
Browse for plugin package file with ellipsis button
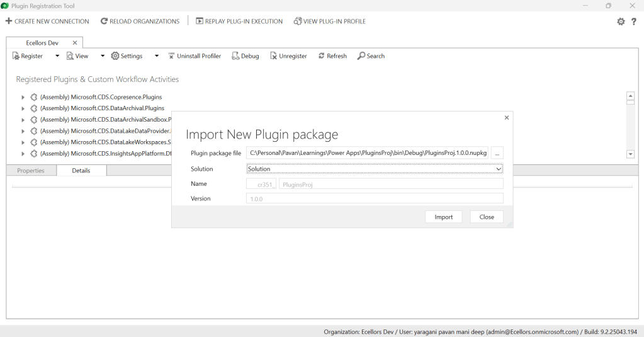497,154
